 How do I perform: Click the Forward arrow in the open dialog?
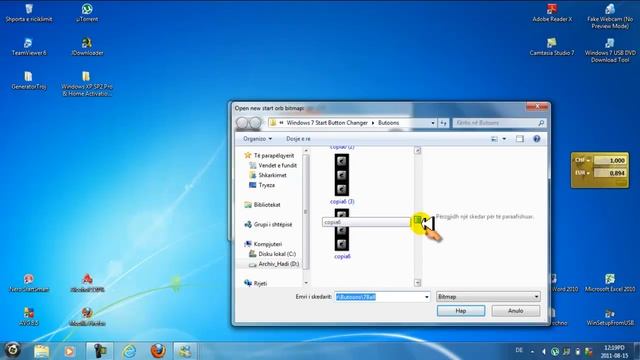[256, 122]
